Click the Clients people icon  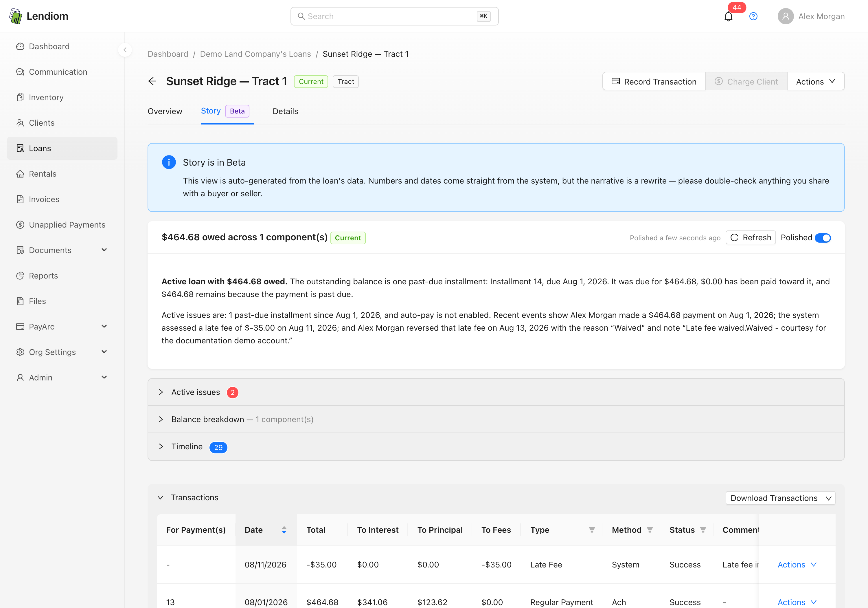20,123
